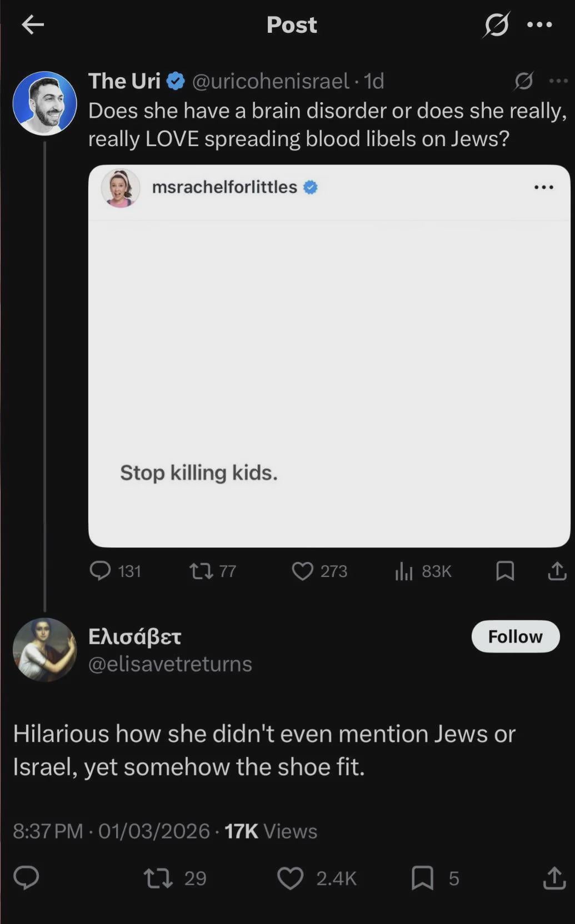Go back using the left arrow
Image resolution: width=575 pixels, height=924 pixels.
point(33,24)
